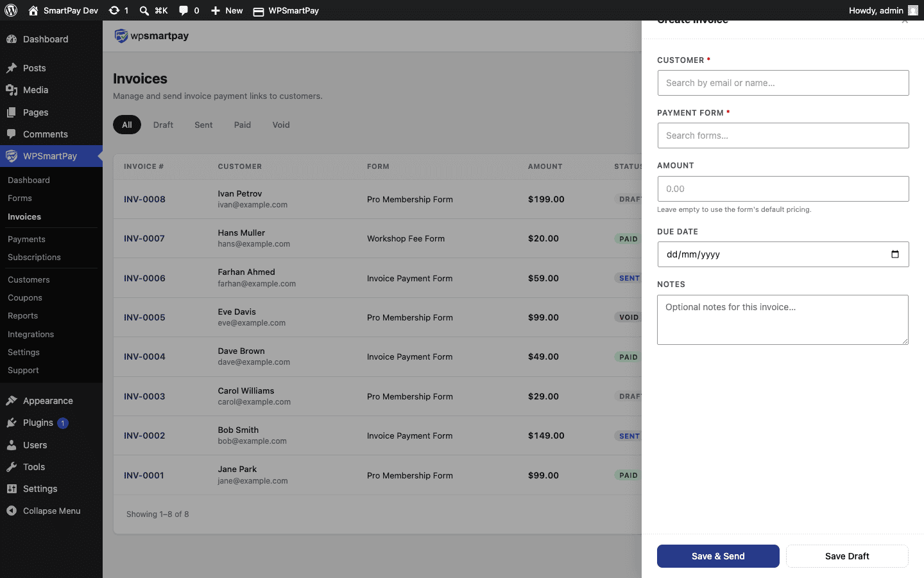Click the Save & Send button
Image resolution: width=924 pixels, height=578 pixels.
(x=718, y=556)
